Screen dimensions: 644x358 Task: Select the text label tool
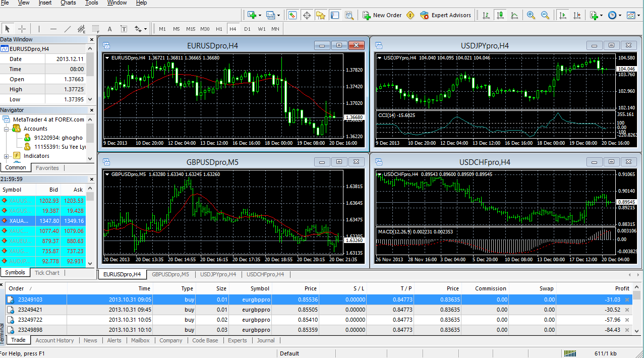[124, 29]
